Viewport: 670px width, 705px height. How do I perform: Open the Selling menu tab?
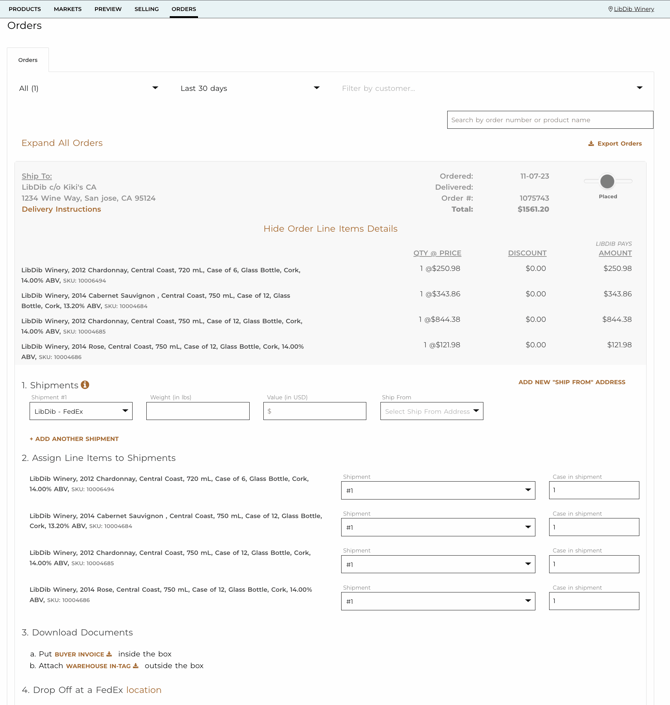tap(147, 9)
